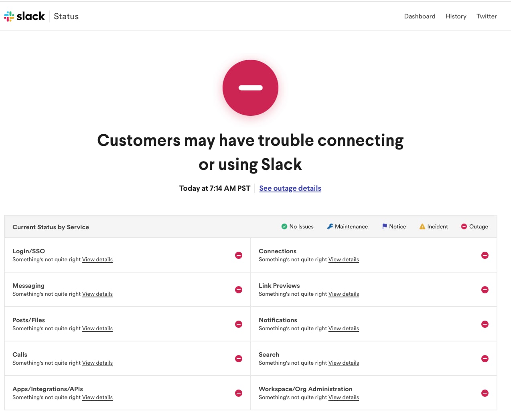View details for Messaging
Image resolution: width=511 pixels, height=420 pixels.
[x=97, y=294]
